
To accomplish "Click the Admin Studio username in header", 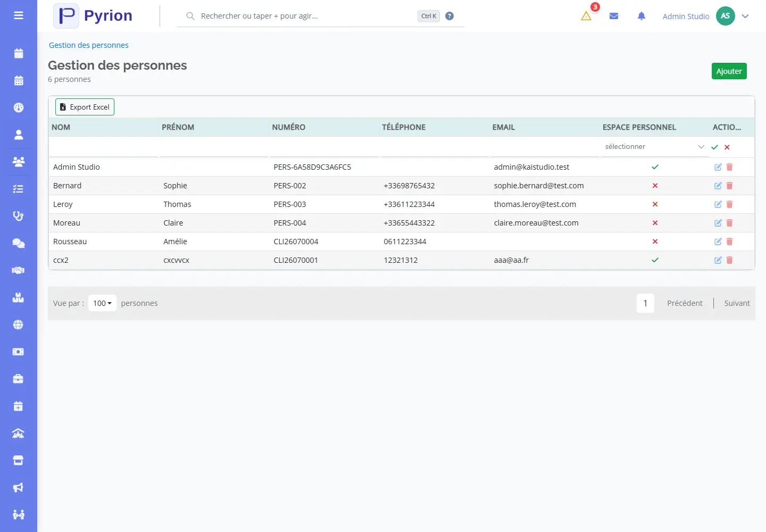I will [x=686, y=16].
